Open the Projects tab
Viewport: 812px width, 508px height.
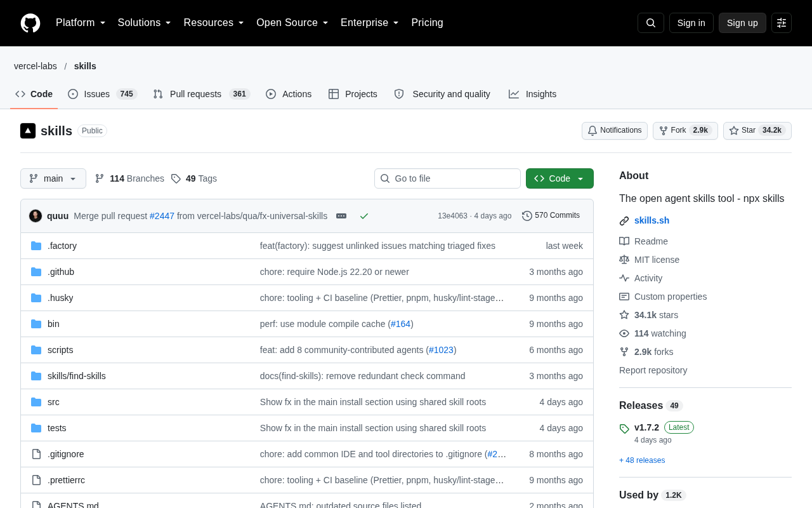[353, 94]
